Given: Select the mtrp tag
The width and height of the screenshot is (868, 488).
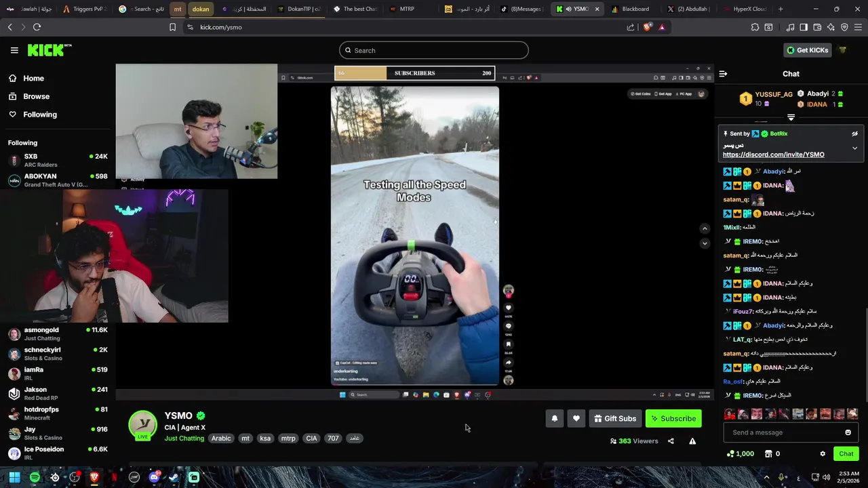Looking at the screenshot, I should 288,439.
